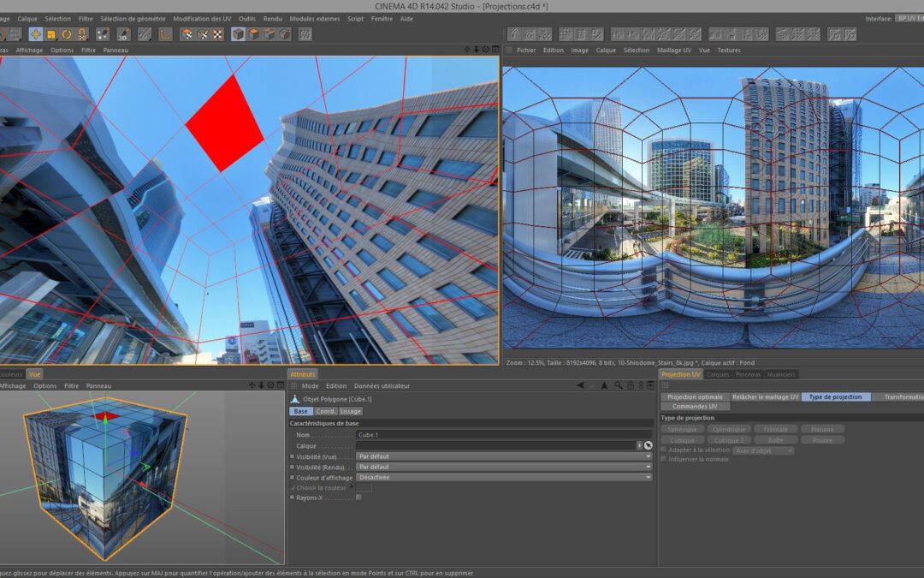Toggle the Rayons-X checkbox
924x578 pixels.
[x=358, y=497]
